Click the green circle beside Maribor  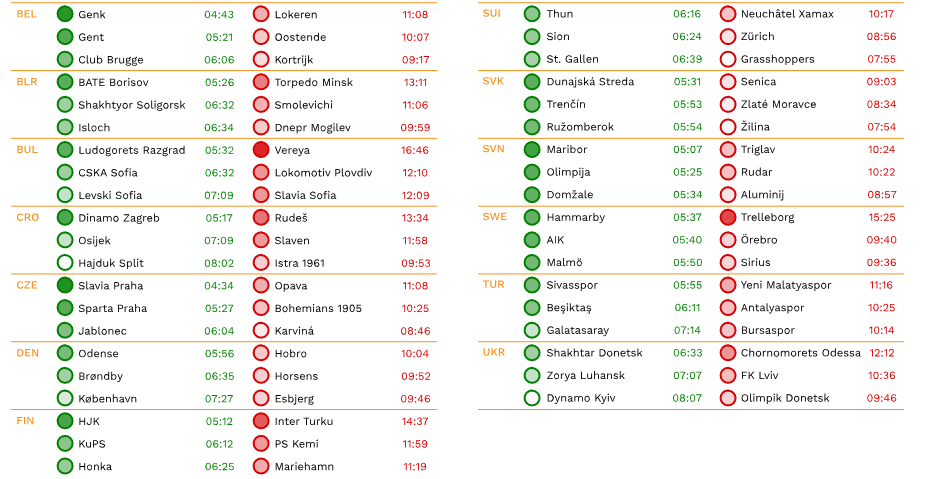pos(532,149)
